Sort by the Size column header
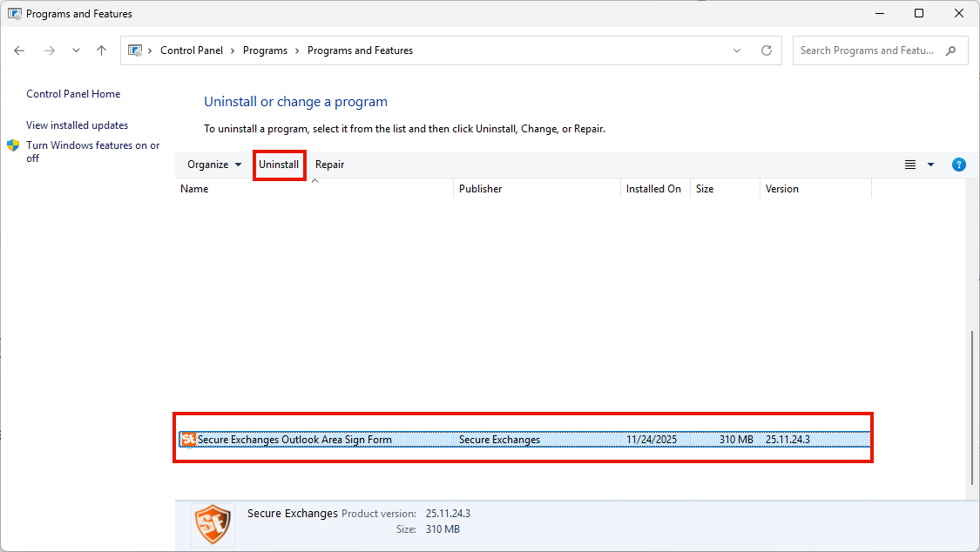Viewport: 980px width, 552px height. click(725, 189)
